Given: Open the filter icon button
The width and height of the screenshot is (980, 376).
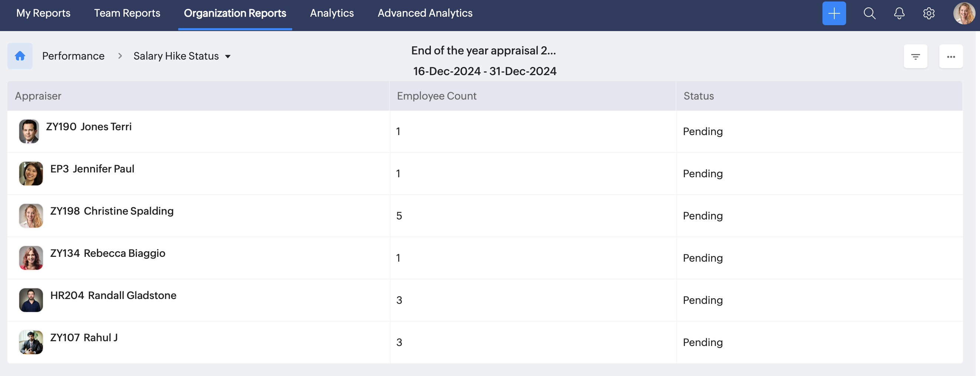Looking at the screenshot, I should [915, 57].
